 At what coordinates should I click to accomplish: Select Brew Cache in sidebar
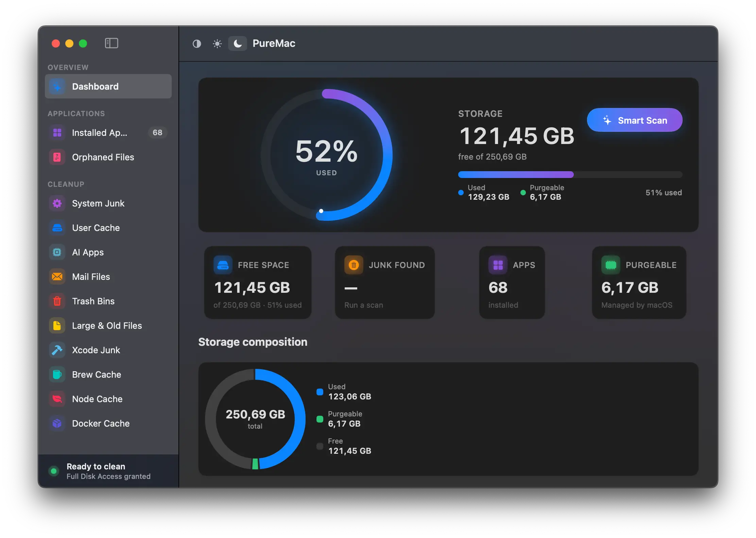pos(108,374)
